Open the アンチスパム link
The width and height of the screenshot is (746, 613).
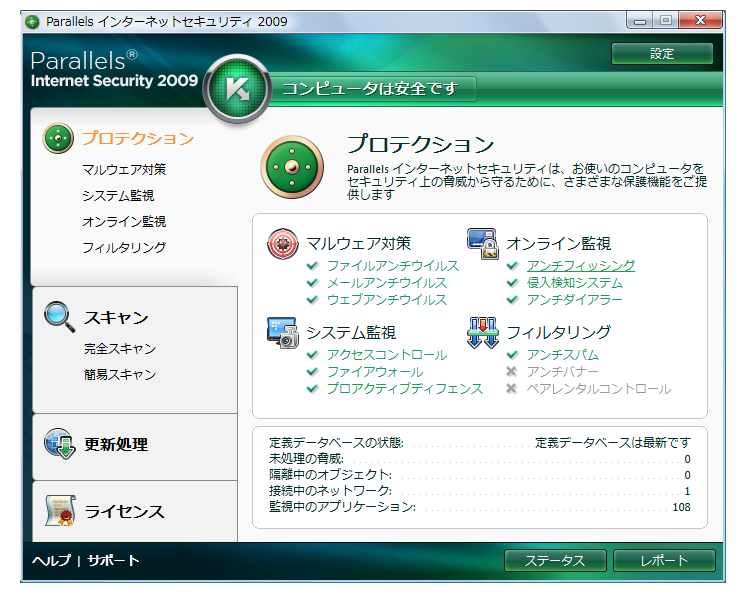click(x=562, y=355)
